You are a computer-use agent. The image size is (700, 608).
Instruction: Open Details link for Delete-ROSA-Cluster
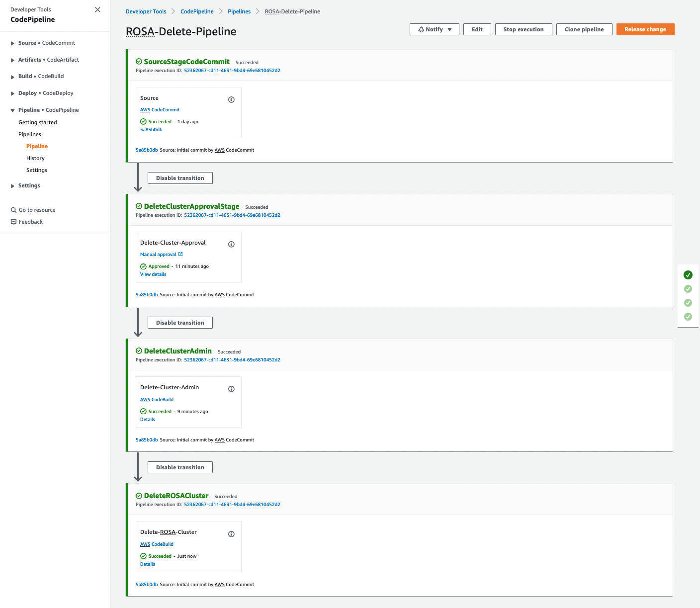pos(148,564)
